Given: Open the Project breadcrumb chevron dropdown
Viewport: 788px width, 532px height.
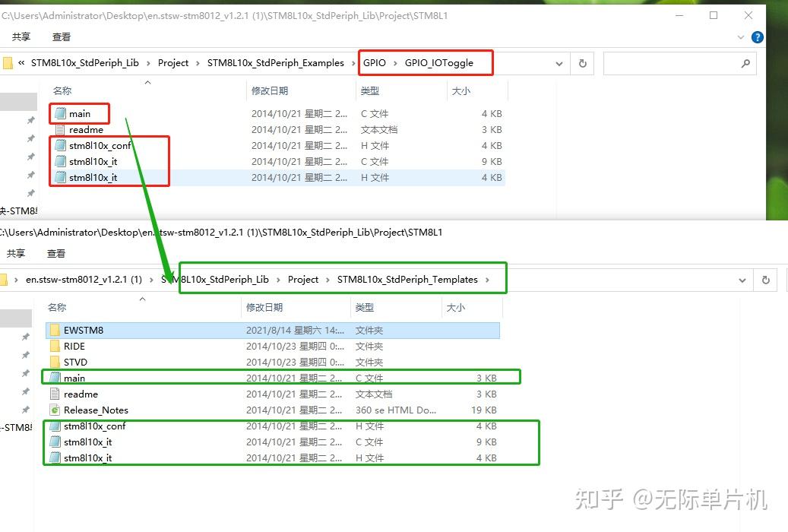Looking at the screenshot, I should pyautogui.click(x=198, y=63).
